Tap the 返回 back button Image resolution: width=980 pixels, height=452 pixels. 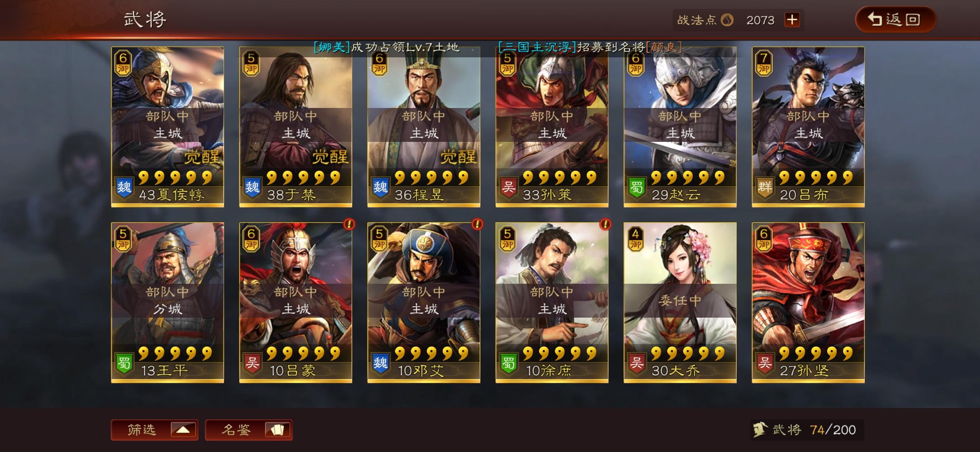pyautogui.click(x=896, y=19)
